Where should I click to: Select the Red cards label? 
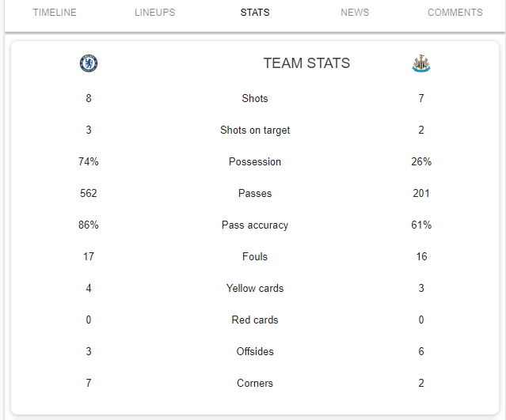(x=255, y=320)
